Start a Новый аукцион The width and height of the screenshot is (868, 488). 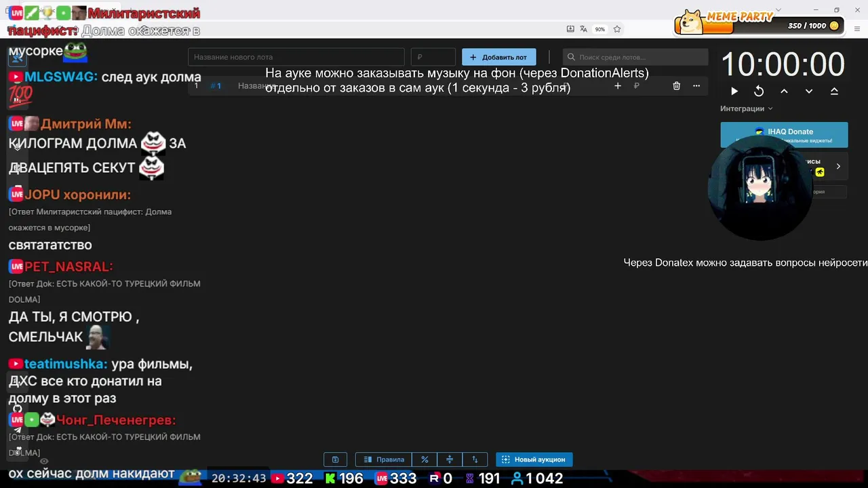[534, 460]
